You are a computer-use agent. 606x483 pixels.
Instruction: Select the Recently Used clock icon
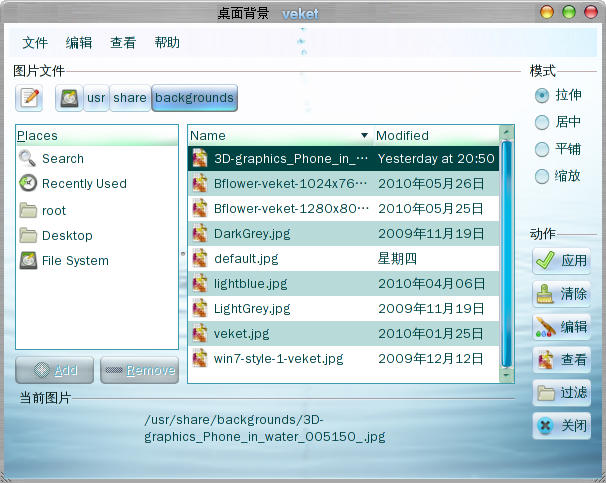(x=28, y=183)
